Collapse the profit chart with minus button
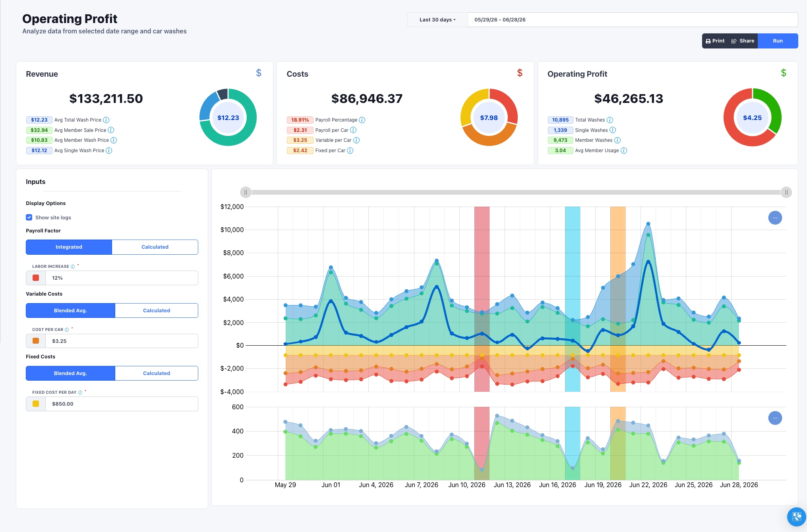 point(775,218)
